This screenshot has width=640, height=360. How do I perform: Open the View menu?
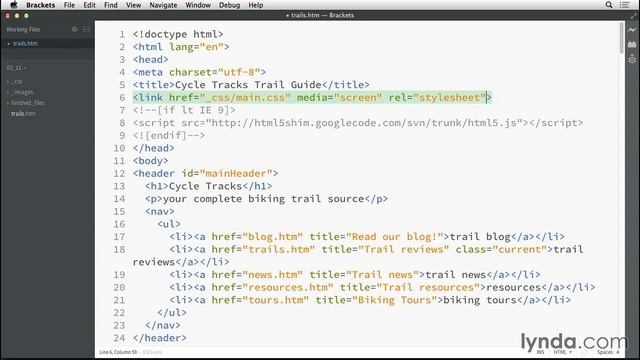click(133, 5)
